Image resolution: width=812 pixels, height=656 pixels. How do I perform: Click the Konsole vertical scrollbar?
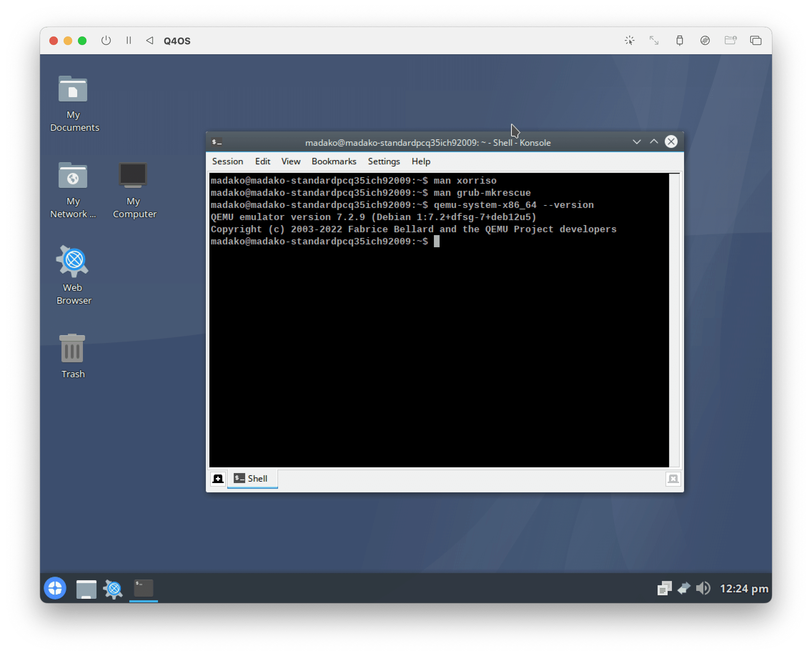click(674, 320)
